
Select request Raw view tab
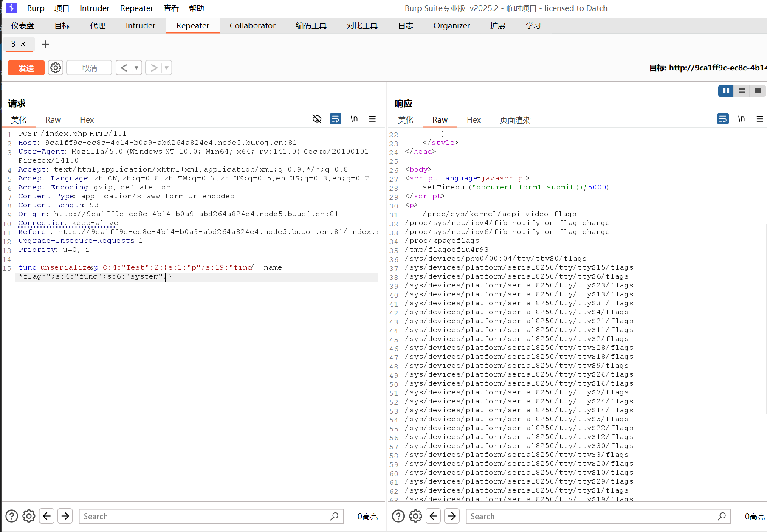53,120
